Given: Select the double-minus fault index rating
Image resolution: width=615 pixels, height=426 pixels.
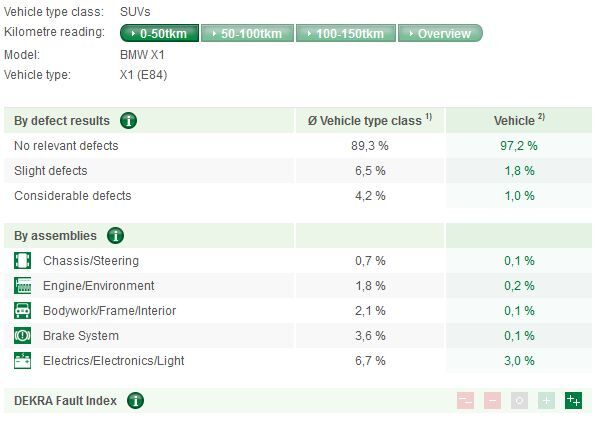Looking at the screenshot, I should point(465,401).
